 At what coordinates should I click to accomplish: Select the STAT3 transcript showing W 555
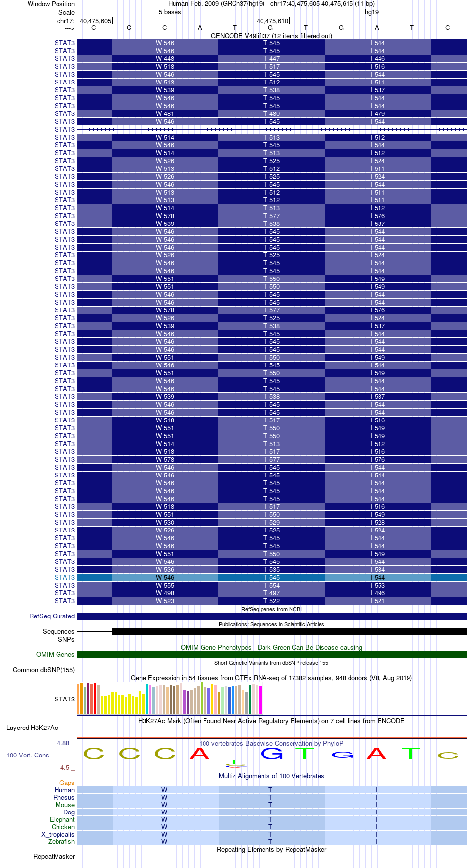click(271, 585)
